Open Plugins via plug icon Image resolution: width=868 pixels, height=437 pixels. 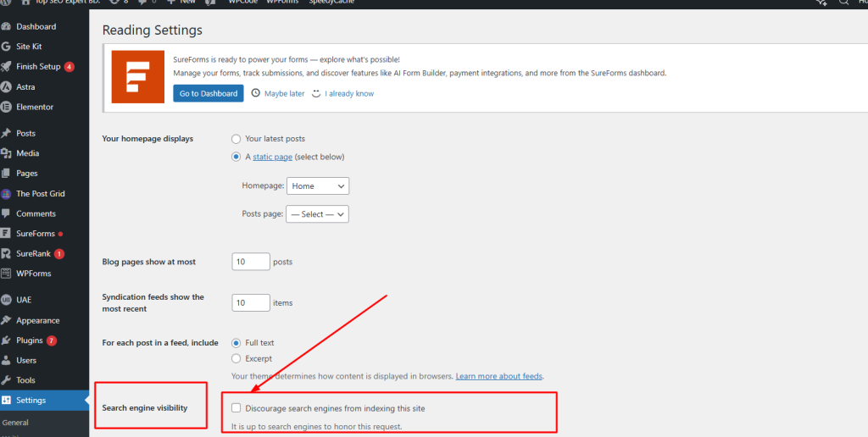[x=7, y=340]
